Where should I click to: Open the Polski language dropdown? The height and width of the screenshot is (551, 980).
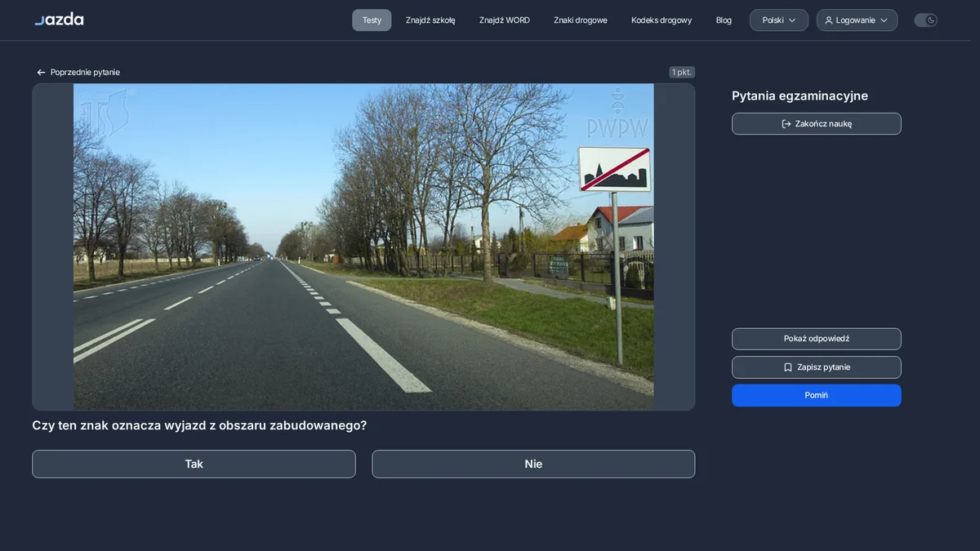pos(779,20)
